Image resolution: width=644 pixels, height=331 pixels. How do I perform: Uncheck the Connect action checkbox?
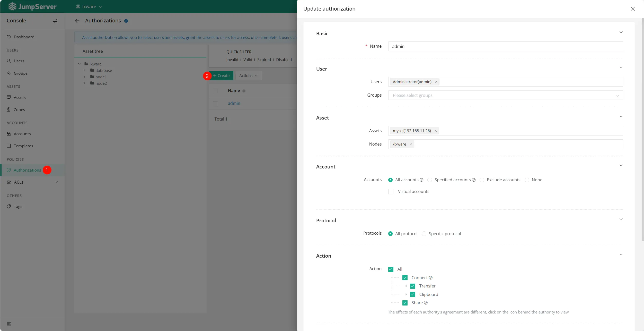click(x=405, y=278)
